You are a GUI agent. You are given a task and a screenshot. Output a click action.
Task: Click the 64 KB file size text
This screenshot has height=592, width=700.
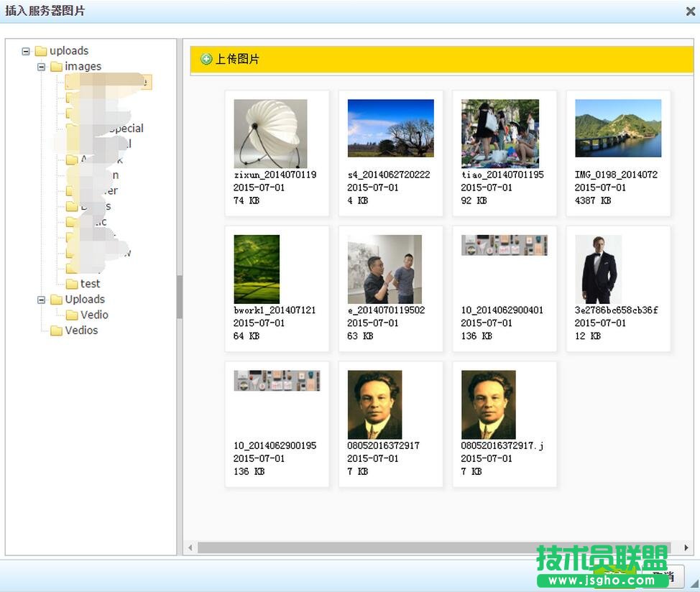pos(247,336)
